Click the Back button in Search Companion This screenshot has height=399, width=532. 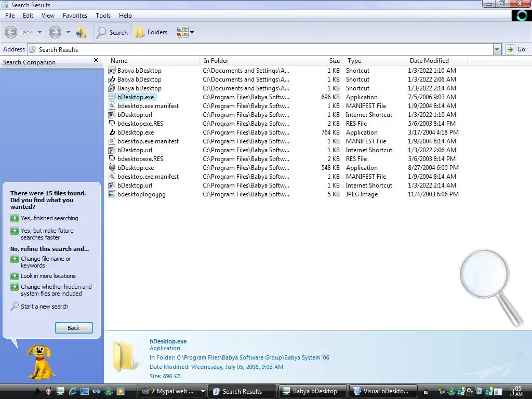(x=74, y=328)
